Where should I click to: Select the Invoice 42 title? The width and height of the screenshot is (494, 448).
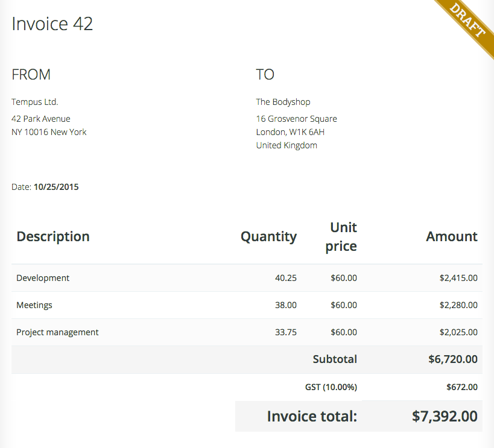click(x=52, y=24)
